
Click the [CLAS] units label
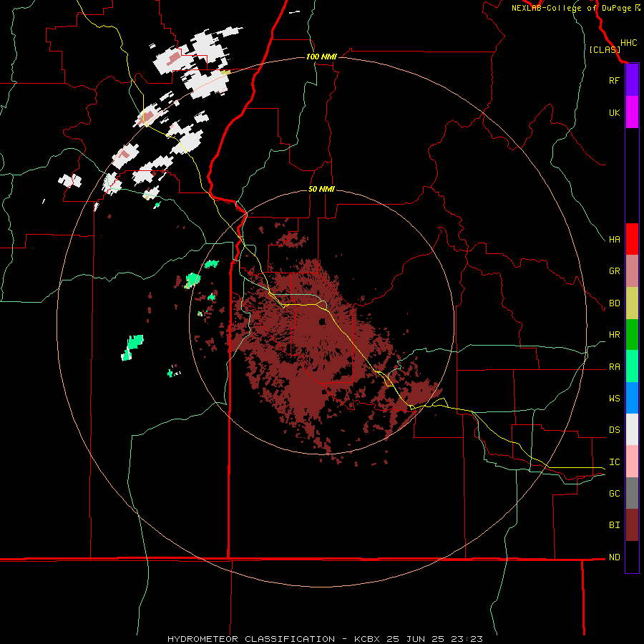point(605,49)
